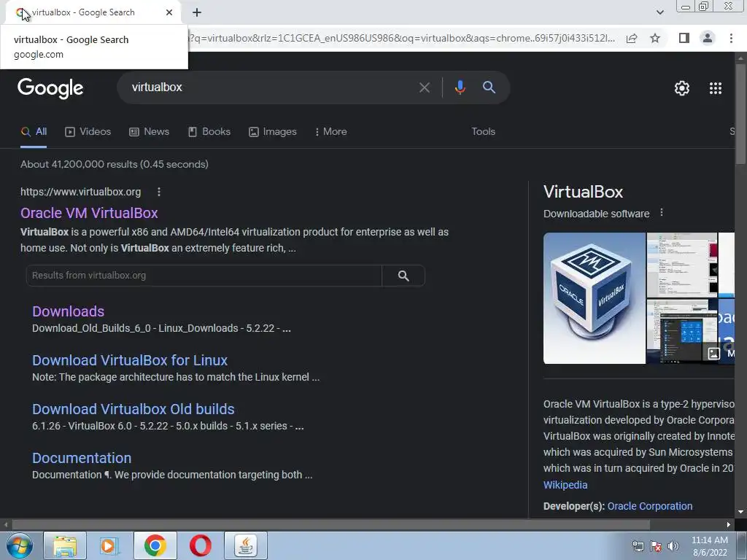747x560 pixels.
Task: Click the Chrome taskbar icon
Action: pyautogui.click(x=155, y=545)
